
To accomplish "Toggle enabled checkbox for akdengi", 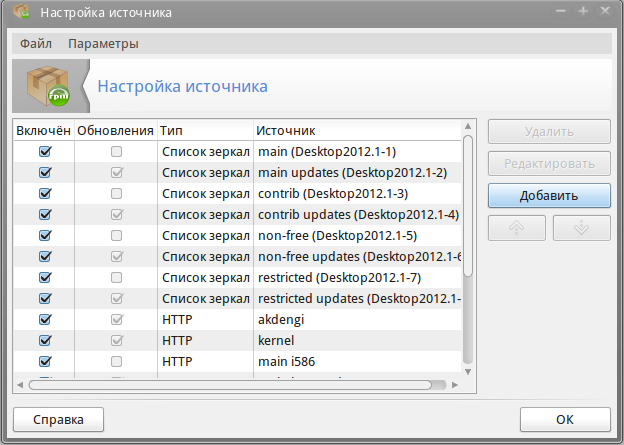I will click(x=45, y=319).
